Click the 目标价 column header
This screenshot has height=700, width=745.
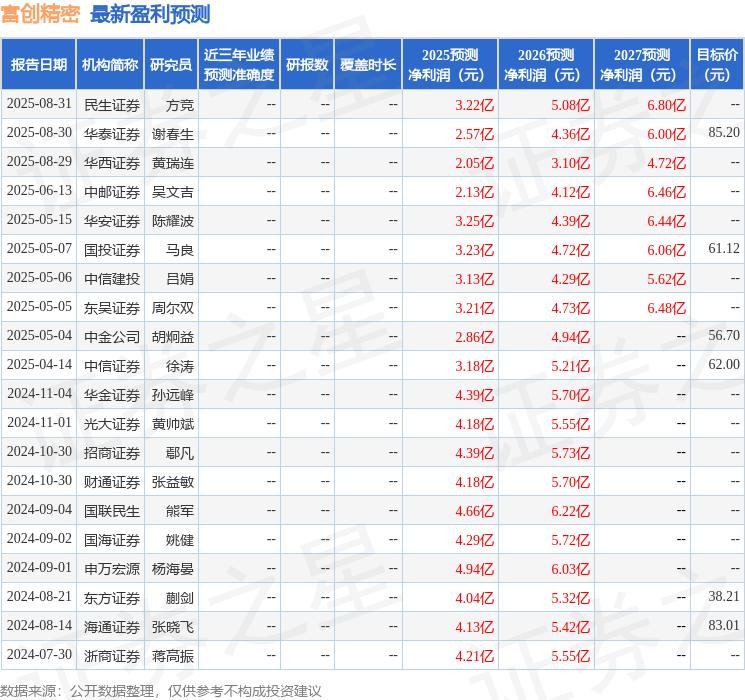pyautogui.click(x=717, y=64)
